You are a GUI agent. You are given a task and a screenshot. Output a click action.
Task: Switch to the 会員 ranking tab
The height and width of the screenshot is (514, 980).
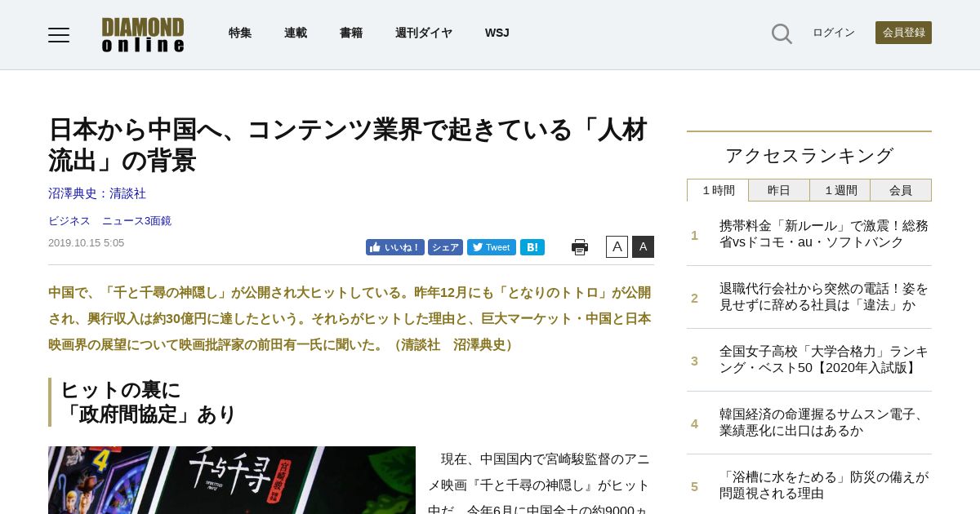click(x=901, y=190)
